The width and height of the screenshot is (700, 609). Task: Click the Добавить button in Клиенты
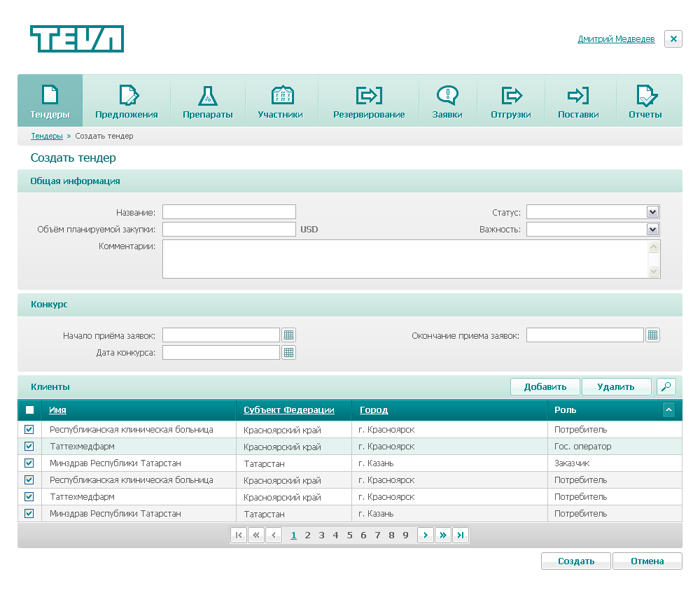point(545,386)
